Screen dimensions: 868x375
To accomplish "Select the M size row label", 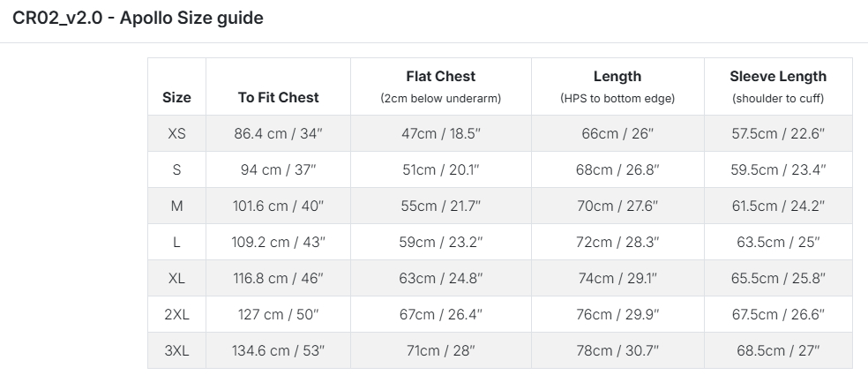I will (x=176, y=206).
